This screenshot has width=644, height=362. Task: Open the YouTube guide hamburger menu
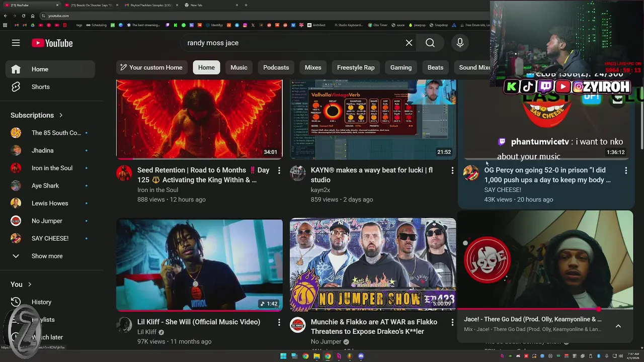pos(16,43)
